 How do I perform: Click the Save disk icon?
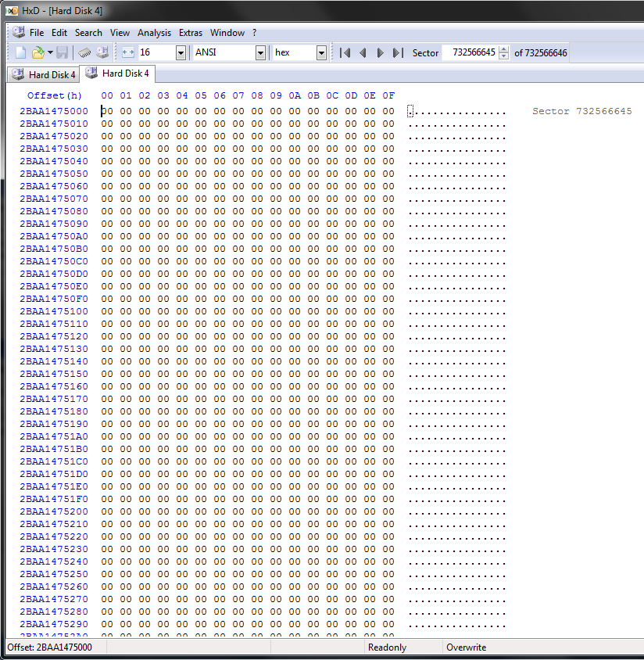(63, 52)
